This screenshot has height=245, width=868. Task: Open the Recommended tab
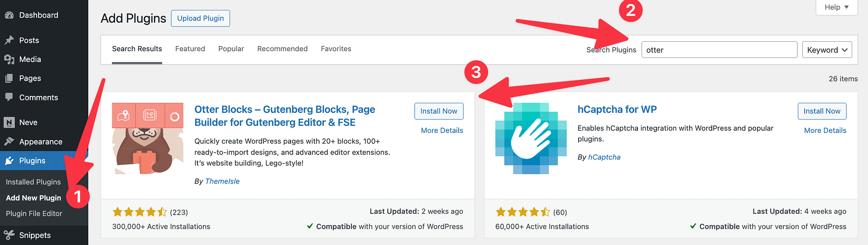click(x=282, y=49)
